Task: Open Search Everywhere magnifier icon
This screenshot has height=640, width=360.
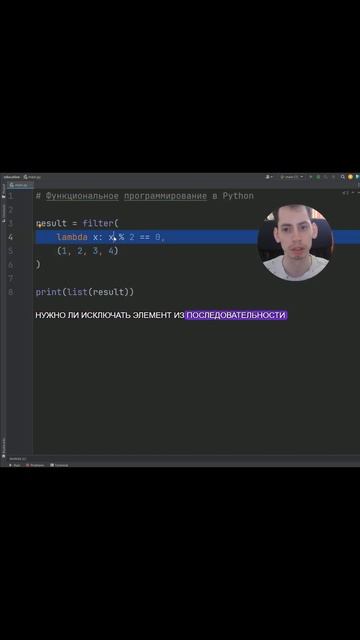Action: pyautogui.click(x=342, y=177)
